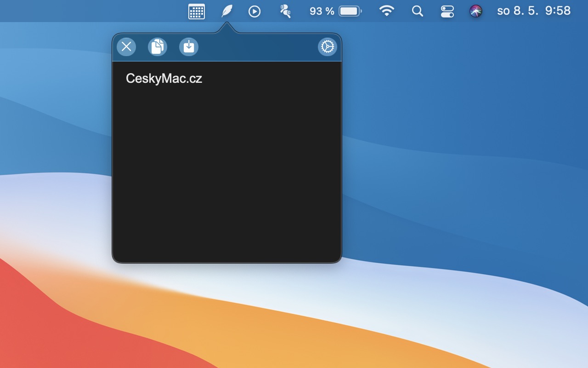588x368 pixels.
Task: Click blank toolbar space left of gear icon
Action: click(257, 47)
